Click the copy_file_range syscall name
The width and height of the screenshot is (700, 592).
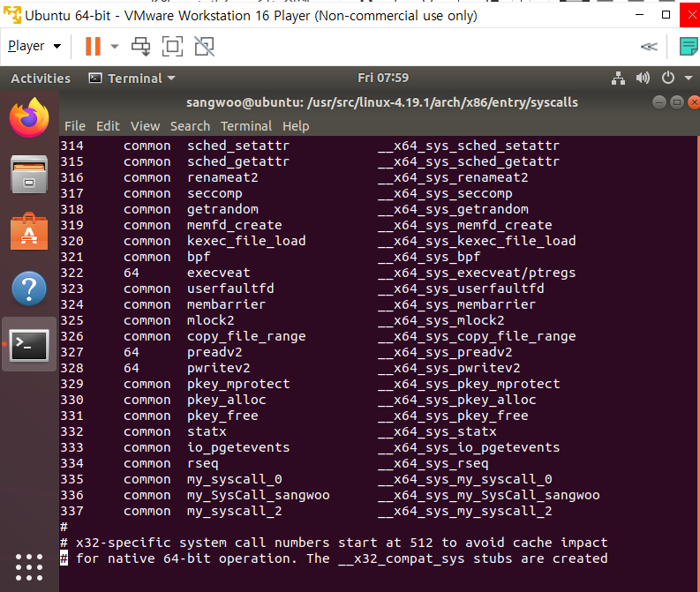click(x=246, y=336)
